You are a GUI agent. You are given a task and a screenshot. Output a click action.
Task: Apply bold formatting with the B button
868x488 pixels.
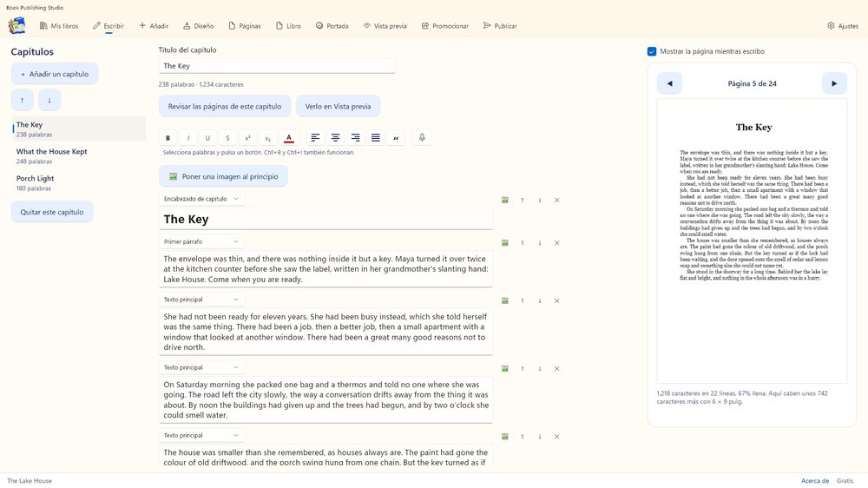click(x=168, y=138)
